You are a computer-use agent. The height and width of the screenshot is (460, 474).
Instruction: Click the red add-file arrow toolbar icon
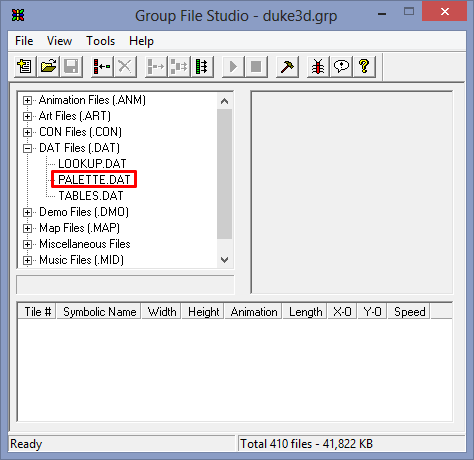pyautogui.click(x=102, y=67)
